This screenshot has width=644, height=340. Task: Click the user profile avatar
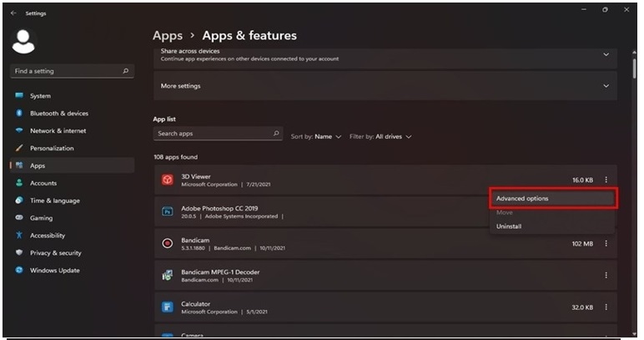24,42
